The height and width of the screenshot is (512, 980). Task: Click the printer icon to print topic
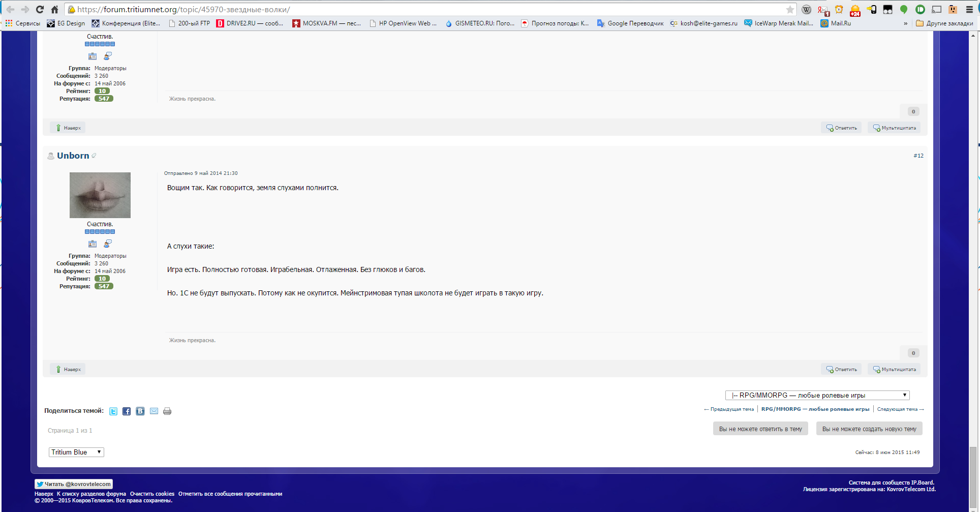pos(167,411)
